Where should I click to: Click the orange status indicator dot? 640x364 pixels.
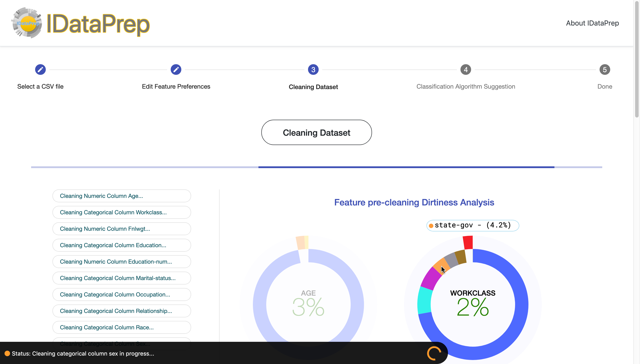click(7, 353)
